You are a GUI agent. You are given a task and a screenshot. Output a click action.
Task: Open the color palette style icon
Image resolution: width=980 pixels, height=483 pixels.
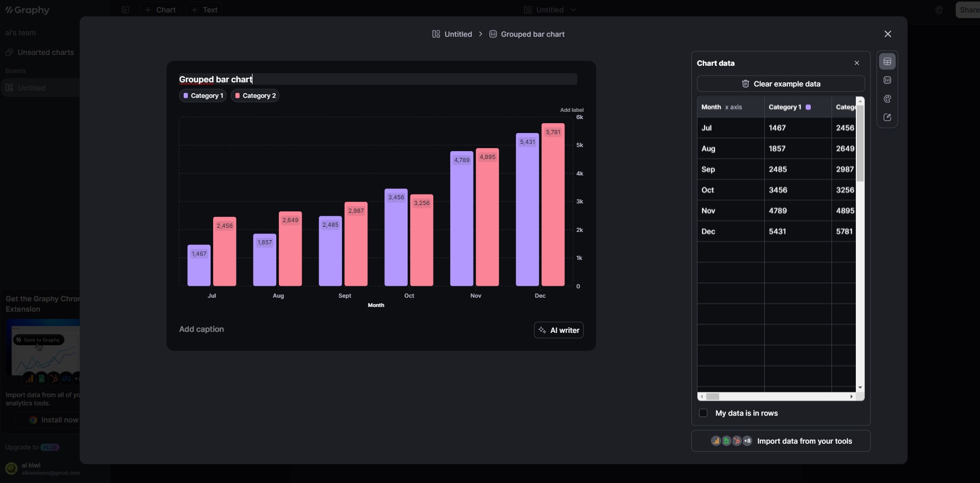887,99
